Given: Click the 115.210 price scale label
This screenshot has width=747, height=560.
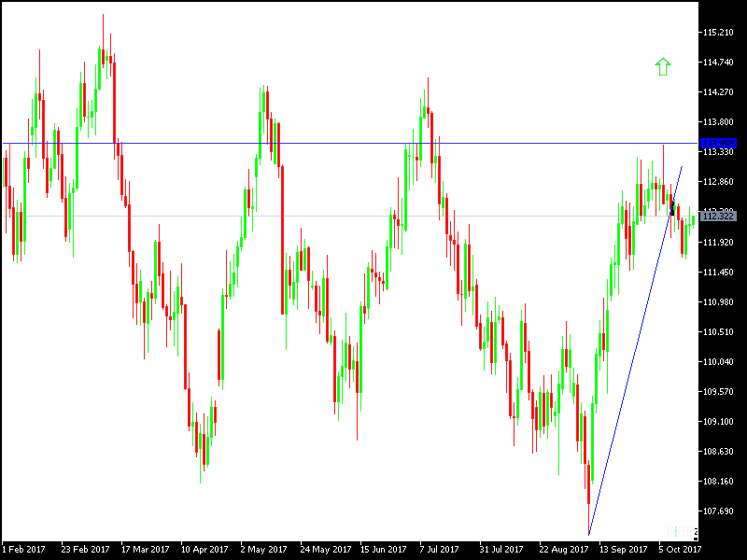Looking at the screenshot, I should point(719,34).
